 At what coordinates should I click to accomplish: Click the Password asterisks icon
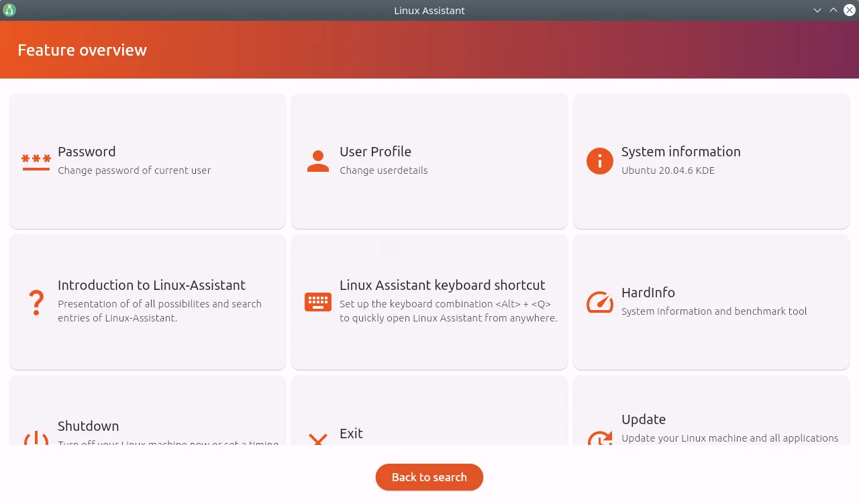[36, 162]
